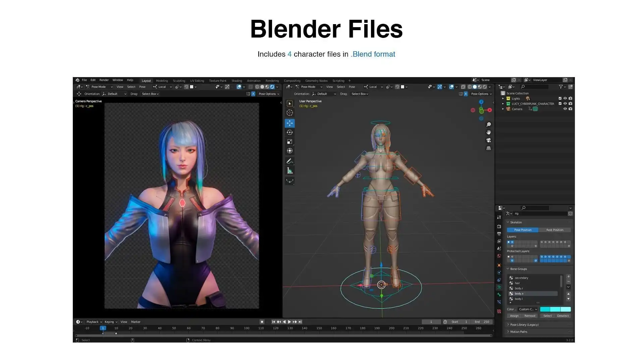Click the play animation button in timeline
644x362 pixels.
pos(289,322)
